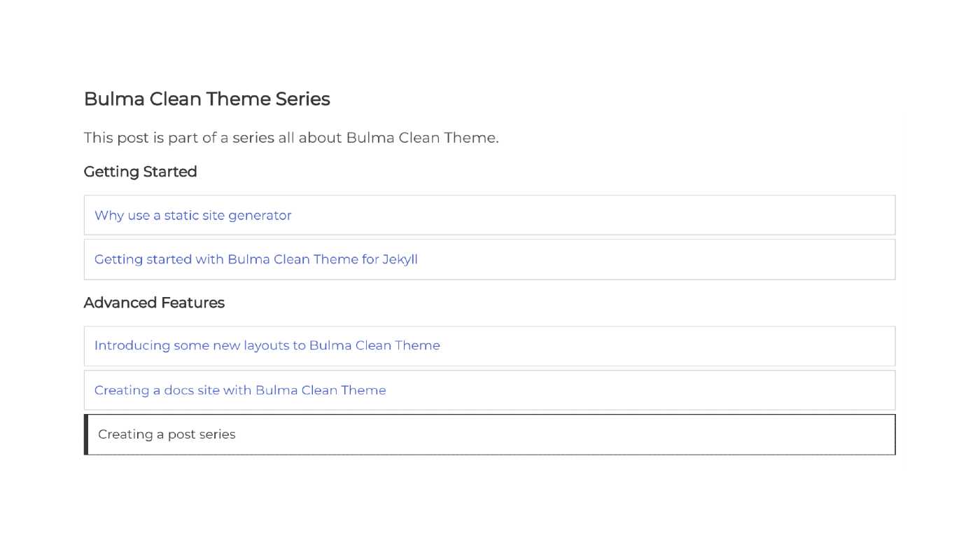Viewport: 980px width, 552px height.
Task: Click the word "Jekyll" in the second link
Action: [400, 259]
